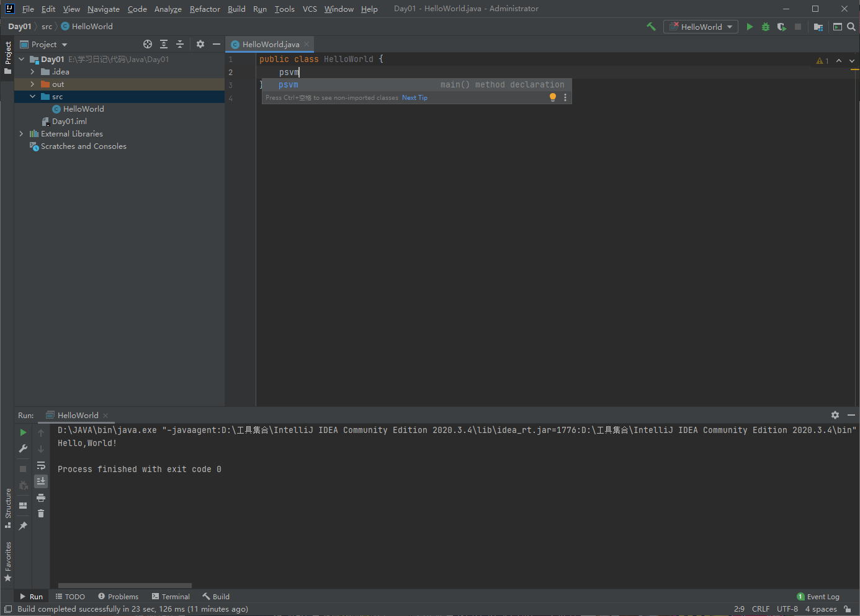Toggle soft-wrap icon in Run console

(x=41, y=465)
